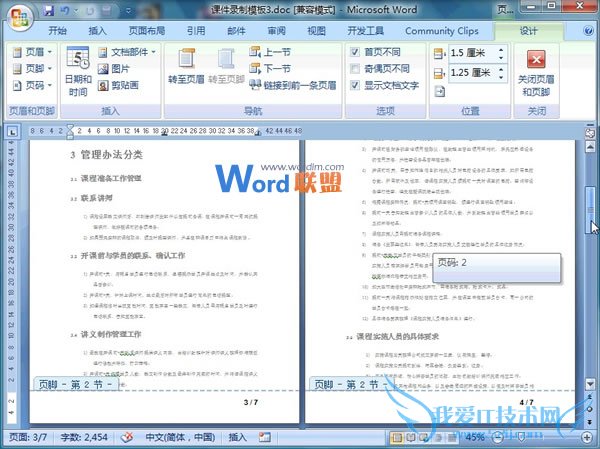Click word count 字数: 2,454
600x449 pixels.
point(84,437)
